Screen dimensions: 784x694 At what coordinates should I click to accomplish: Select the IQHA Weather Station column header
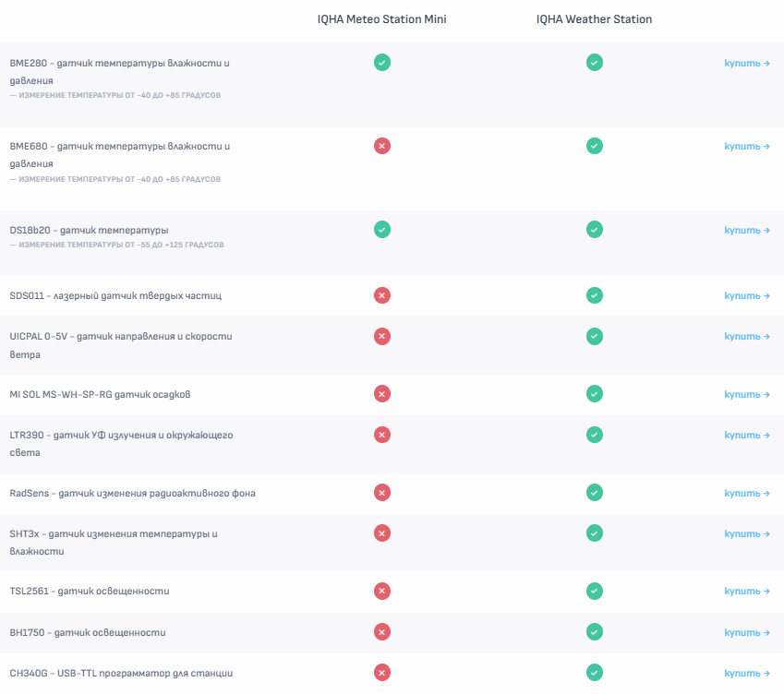tap(594, 19)
